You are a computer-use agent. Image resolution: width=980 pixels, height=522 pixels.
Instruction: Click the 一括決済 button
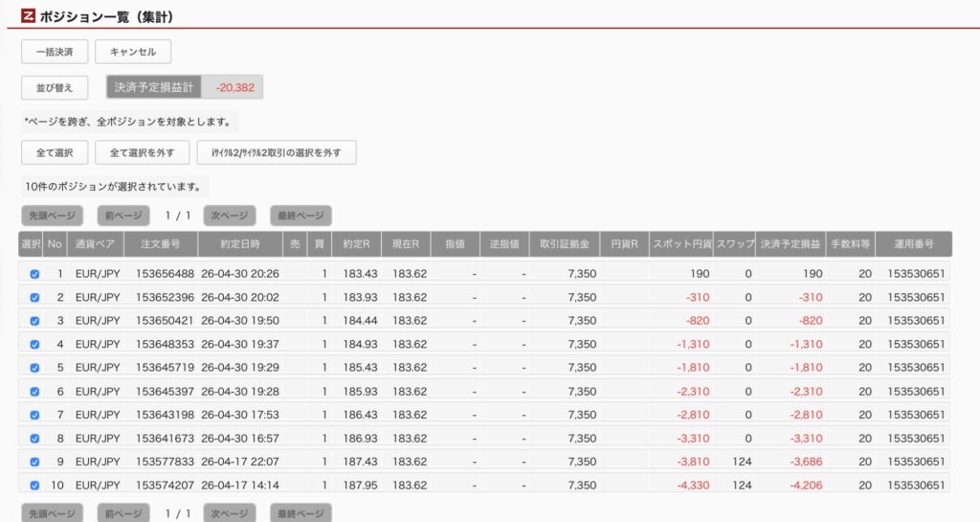(x=55, y=52)
